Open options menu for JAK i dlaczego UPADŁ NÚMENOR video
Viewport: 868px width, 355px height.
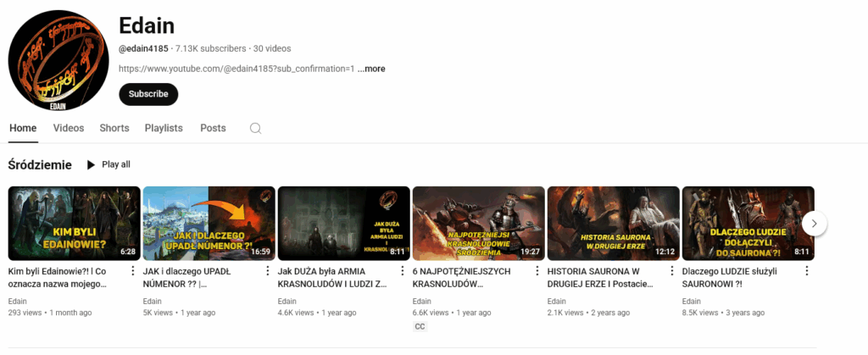[267, 270]
